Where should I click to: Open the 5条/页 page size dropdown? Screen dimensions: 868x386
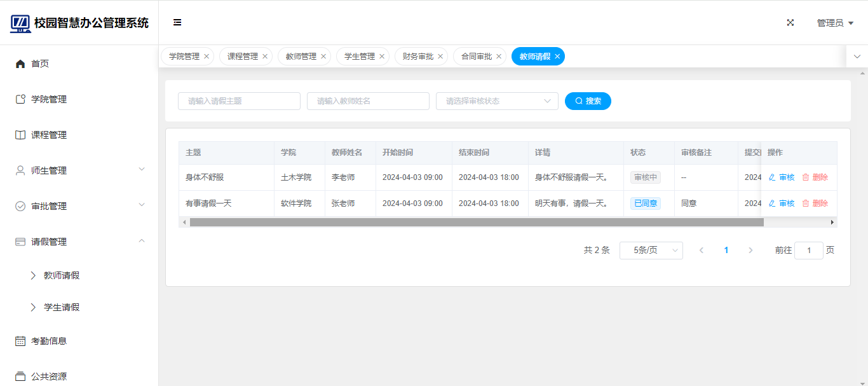click(x=651, y=251)
